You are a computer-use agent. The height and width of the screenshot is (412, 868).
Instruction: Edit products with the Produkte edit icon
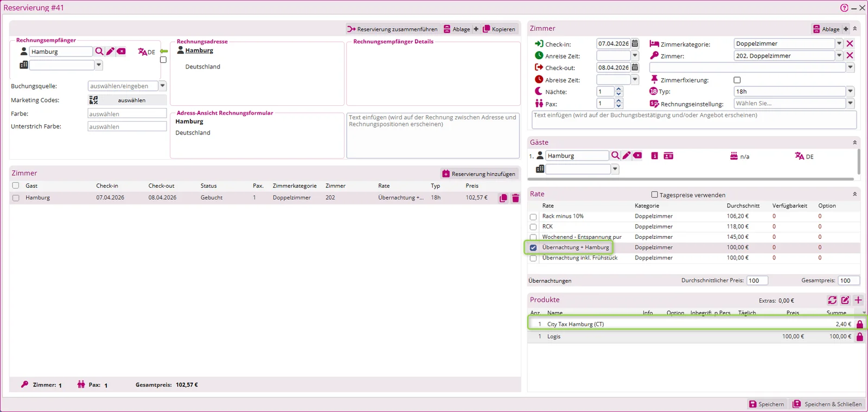click(x=845, y=300)
